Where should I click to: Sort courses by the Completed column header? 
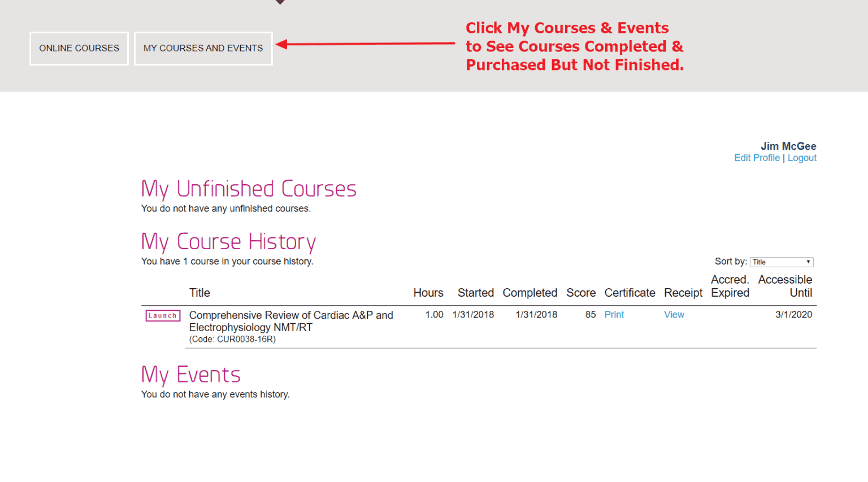pos(530,293)
